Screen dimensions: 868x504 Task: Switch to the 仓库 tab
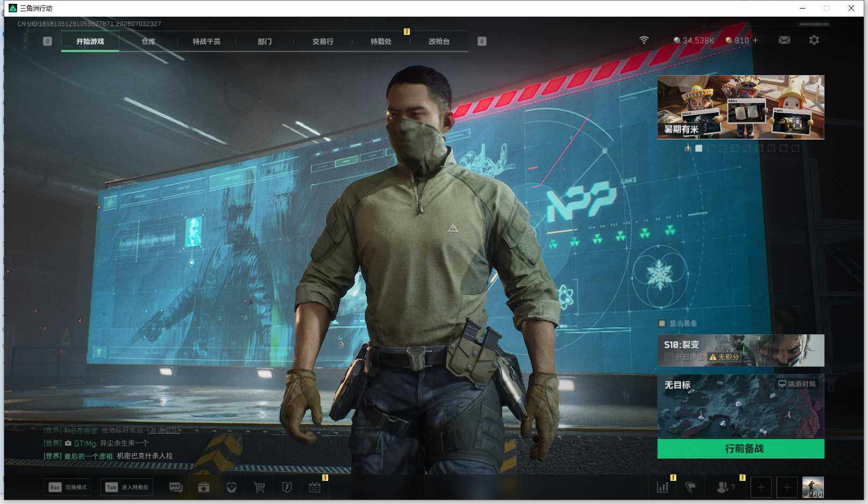tap(148, 41)
